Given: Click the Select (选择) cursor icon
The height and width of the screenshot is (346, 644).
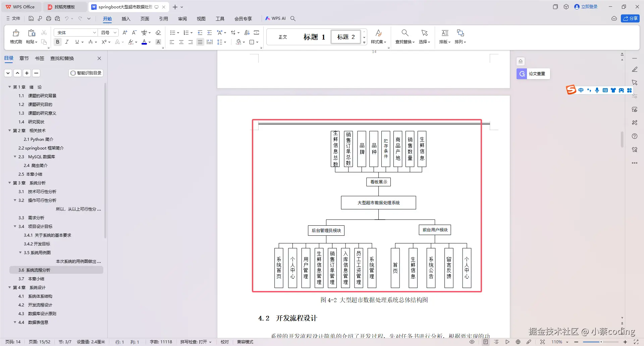Looking at the screenshot, I should (x=424, y=33).
